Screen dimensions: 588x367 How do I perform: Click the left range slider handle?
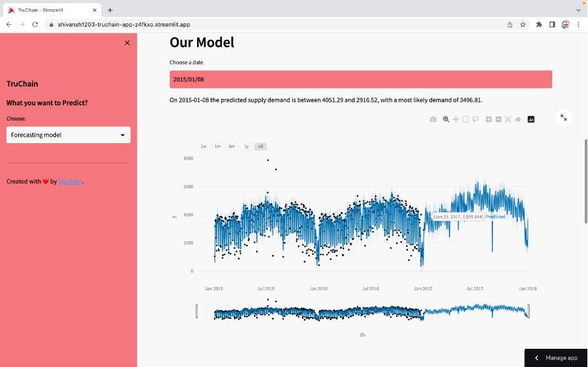point(197,312)
